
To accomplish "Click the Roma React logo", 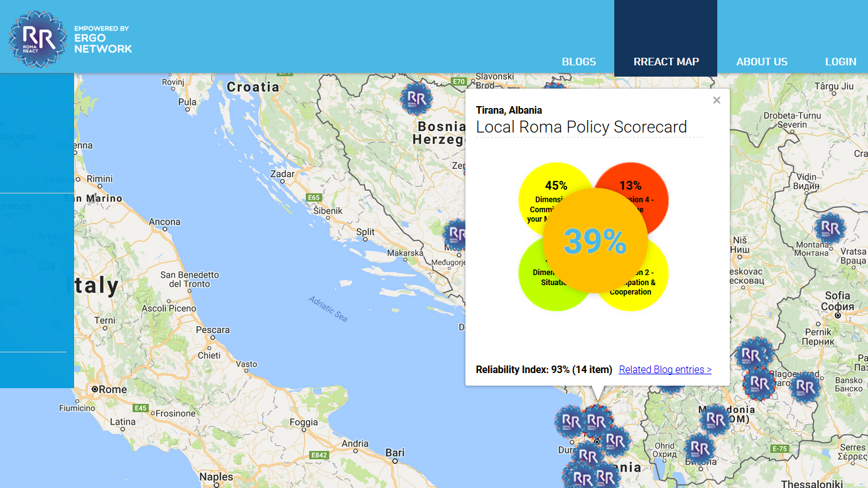I will pyautogui.click(x=38, y=38).
